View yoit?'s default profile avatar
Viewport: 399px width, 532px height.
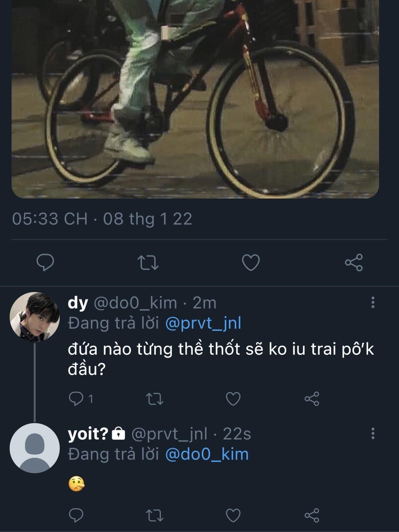click(x=35, y=448)
